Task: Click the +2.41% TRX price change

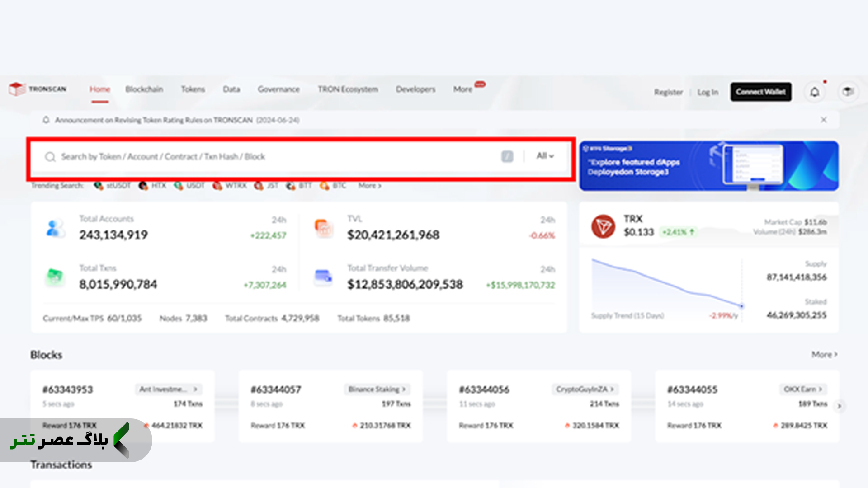Action: 677,232
